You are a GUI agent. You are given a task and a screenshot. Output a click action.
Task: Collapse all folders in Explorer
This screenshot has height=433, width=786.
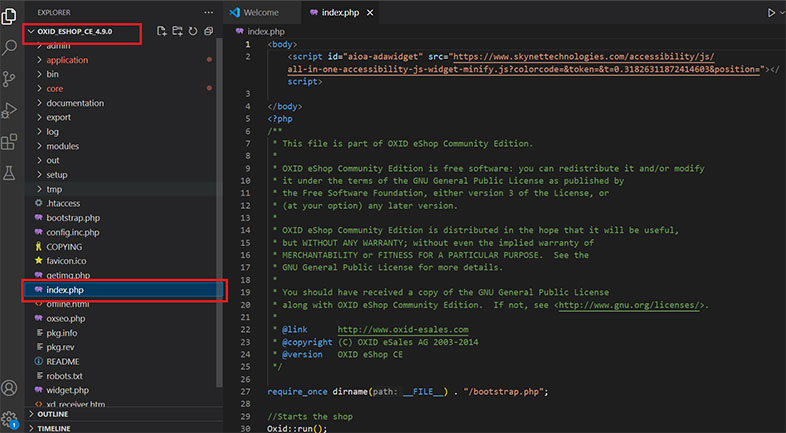tap(208, 31)
